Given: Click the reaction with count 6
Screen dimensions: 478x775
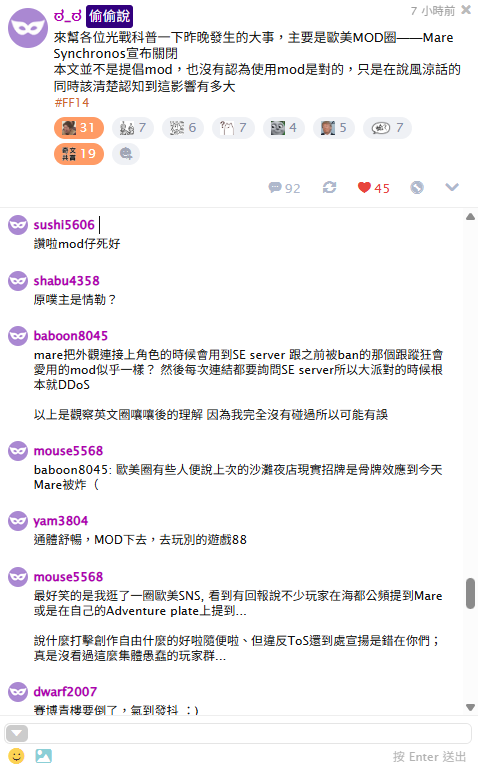Looking at the screenshot, I should [182, 128].
